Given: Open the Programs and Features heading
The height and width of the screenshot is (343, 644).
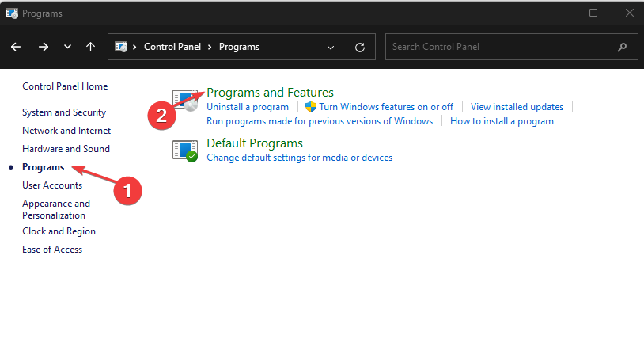Looking at the screenshot, I should pos(270,93).
